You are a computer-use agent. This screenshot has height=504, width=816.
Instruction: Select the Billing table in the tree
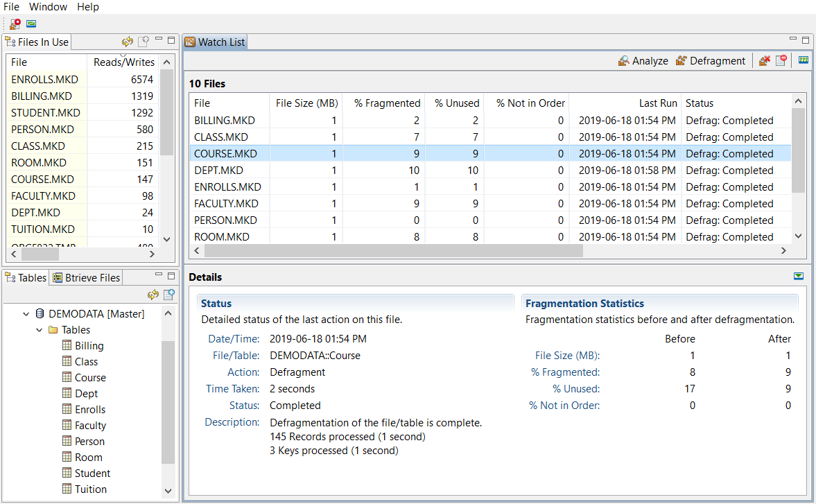(89, 346)
